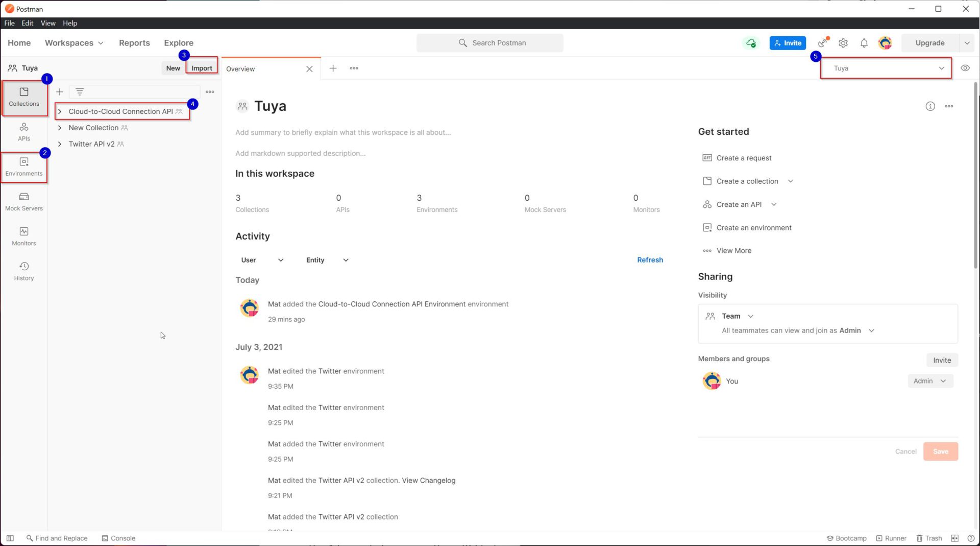Open the View menu

(47, 23)
